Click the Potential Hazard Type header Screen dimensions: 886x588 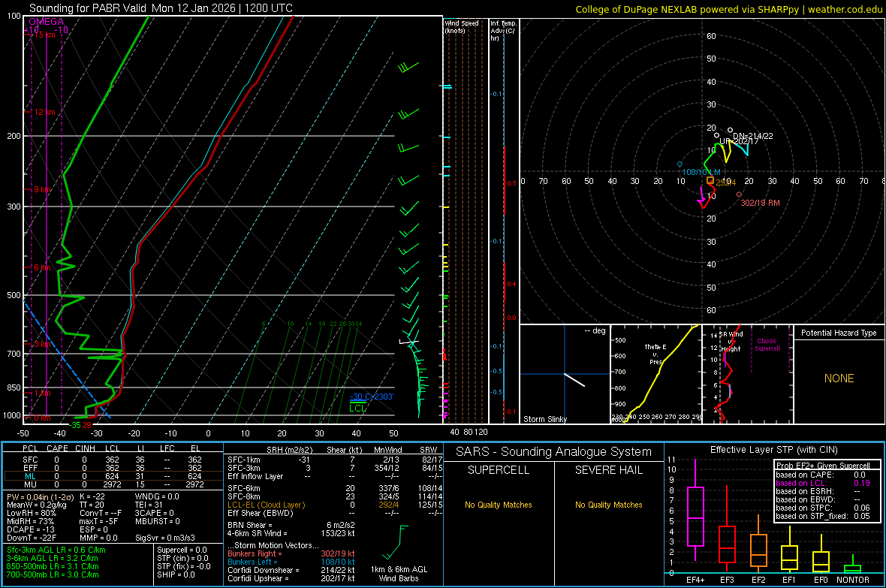[x=839, y=333]
